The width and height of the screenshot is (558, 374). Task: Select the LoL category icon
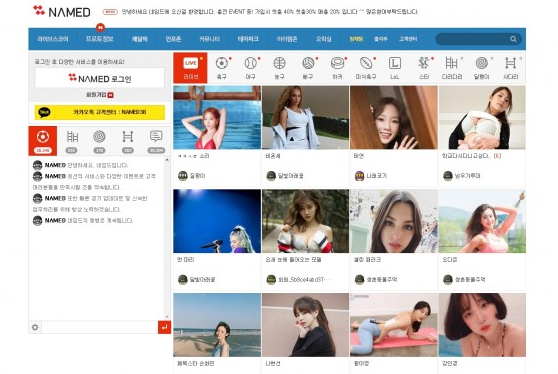click(395, 63)
